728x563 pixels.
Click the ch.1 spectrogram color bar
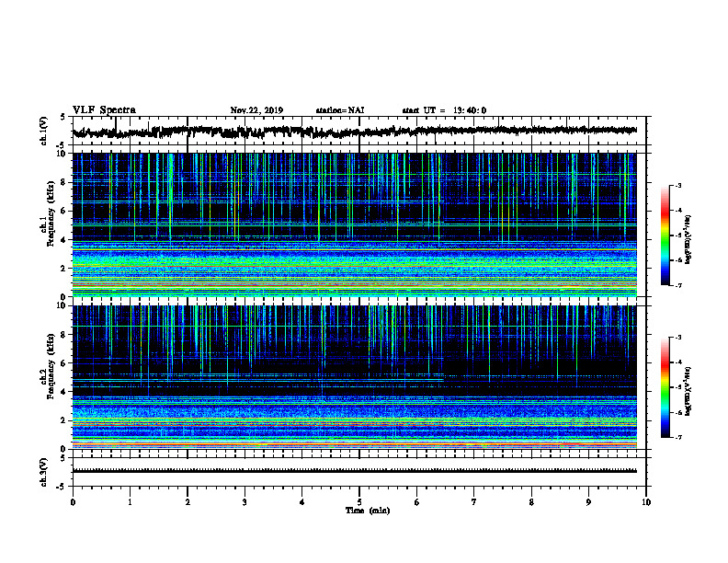tap(665, 236)
